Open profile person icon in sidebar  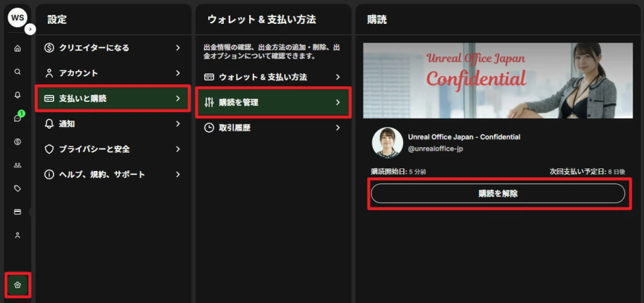(18, 235)
